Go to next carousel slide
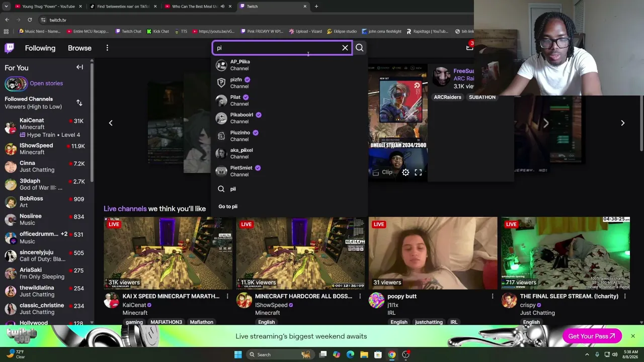Image resolution: width=644 pixels, height=362 pixels. (x=622, y=123)
